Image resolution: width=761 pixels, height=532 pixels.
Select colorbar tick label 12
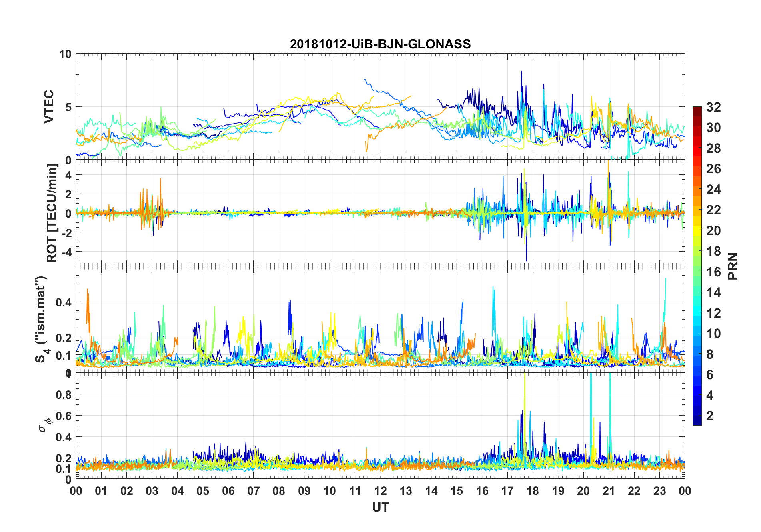713,313
